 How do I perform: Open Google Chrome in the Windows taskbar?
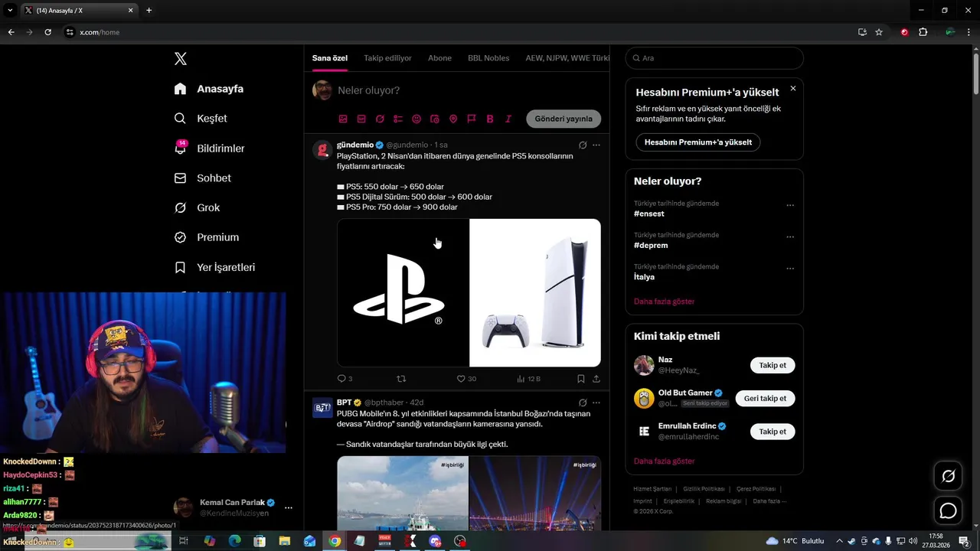click(x=335, y=541)
